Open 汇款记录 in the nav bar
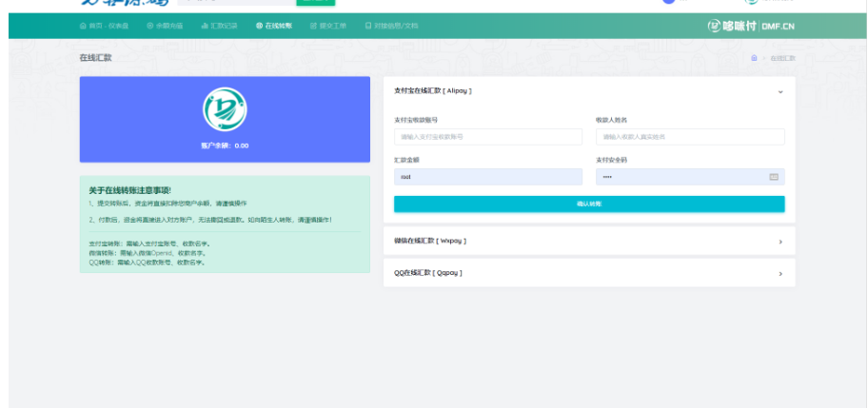 coord(219,26)
